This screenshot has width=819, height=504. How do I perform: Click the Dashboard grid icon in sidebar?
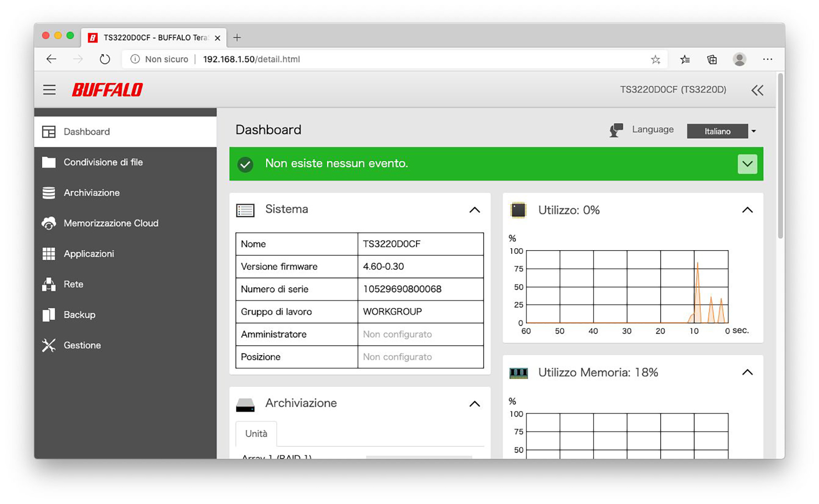click(x=49, y=132)
